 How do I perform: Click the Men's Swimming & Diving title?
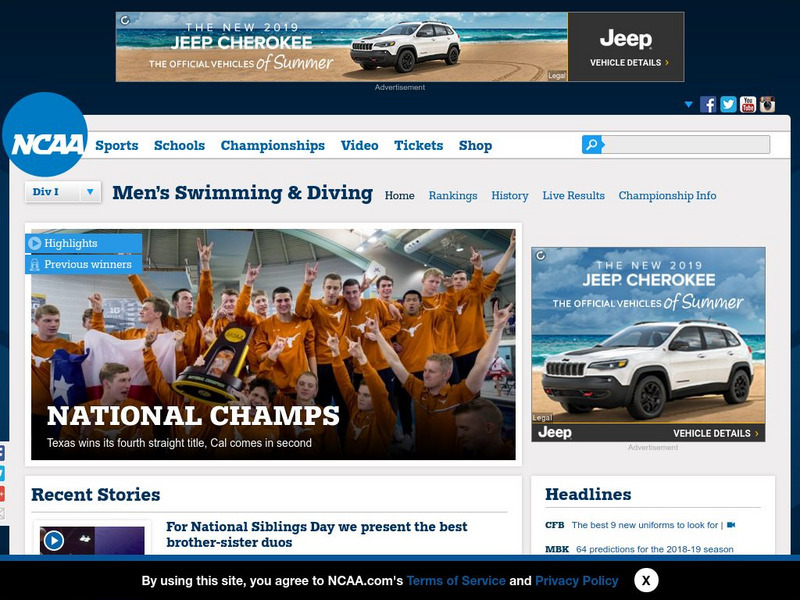(242, 193)
